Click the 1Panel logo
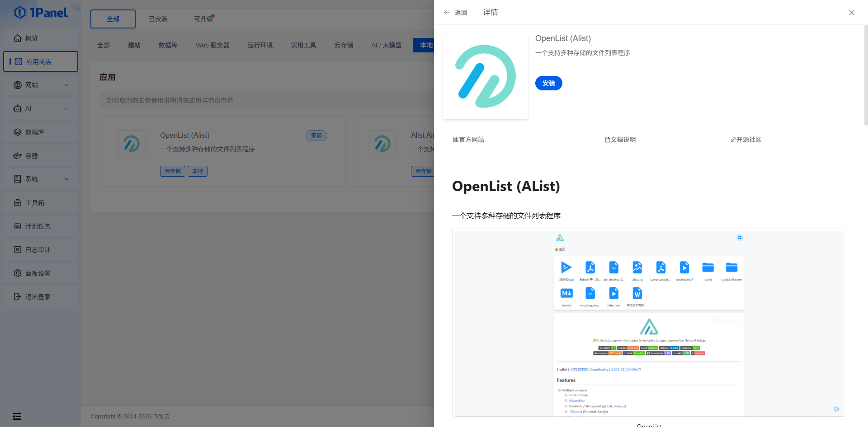Image resolution: width=868 pixels, height=427 pixels. click(x=41, y=13)
